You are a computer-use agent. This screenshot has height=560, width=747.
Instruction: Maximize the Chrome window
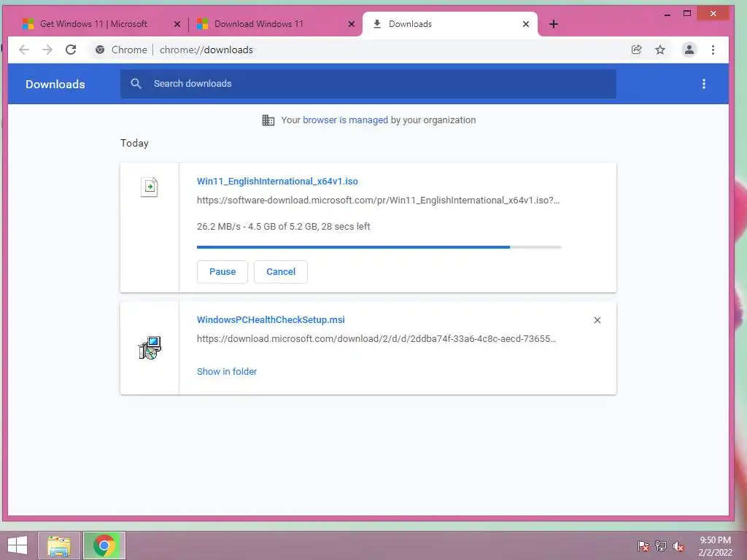point(687,14)
